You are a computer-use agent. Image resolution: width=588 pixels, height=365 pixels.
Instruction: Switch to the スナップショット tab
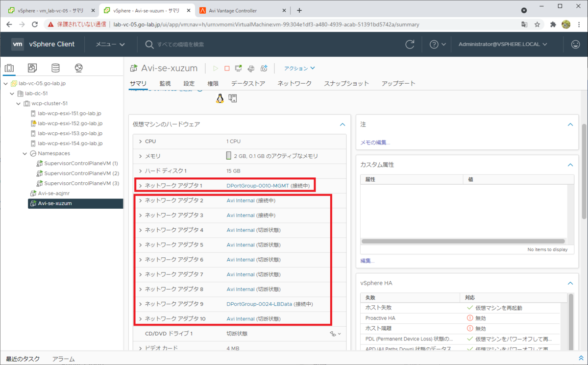pyautogui.click(x=346, y=83)
